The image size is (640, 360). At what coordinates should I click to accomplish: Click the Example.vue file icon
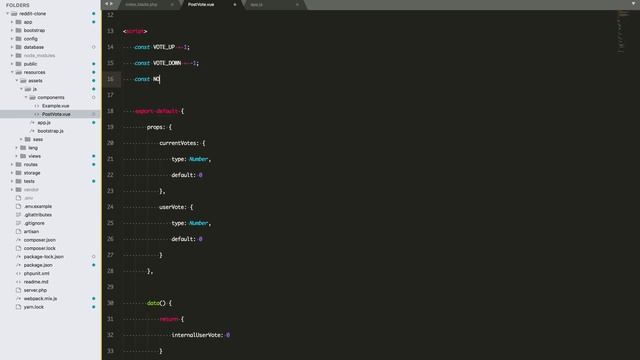[x=37, y=106]
